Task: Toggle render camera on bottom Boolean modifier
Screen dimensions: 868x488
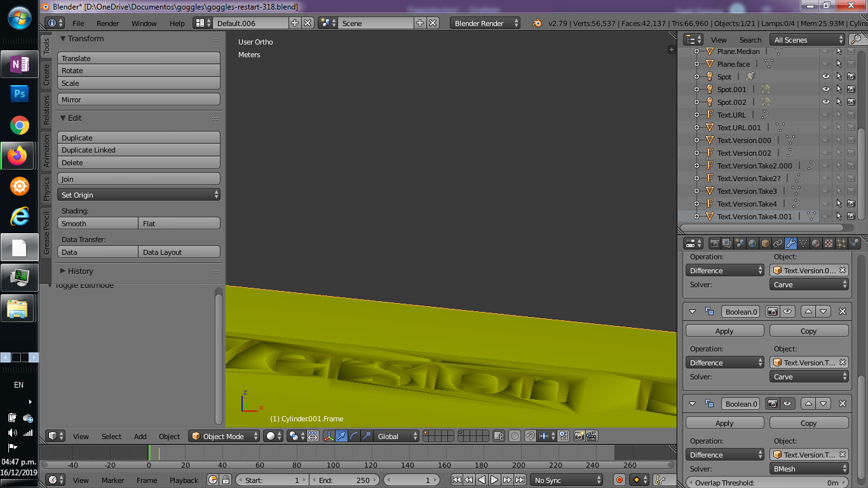Action: tap(772, 404)
